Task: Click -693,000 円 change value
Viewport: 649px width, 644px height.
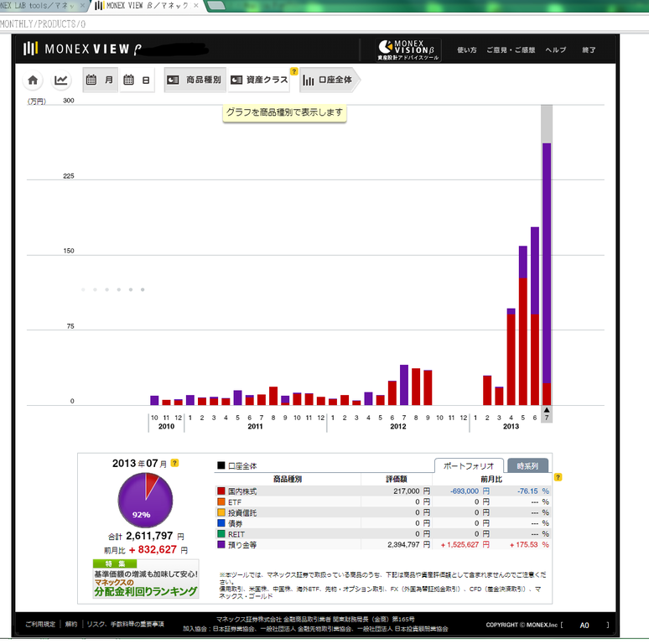Action: [x=470, y=491]
